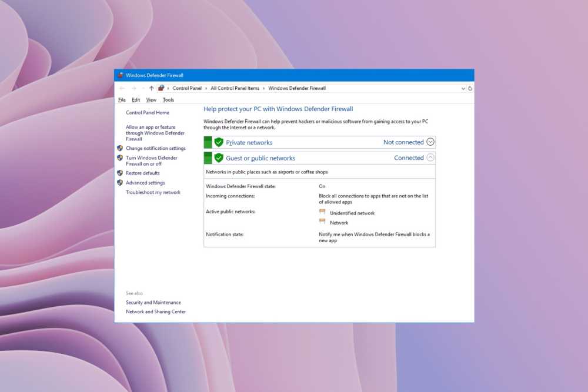Open the File menu

(122, 99)
